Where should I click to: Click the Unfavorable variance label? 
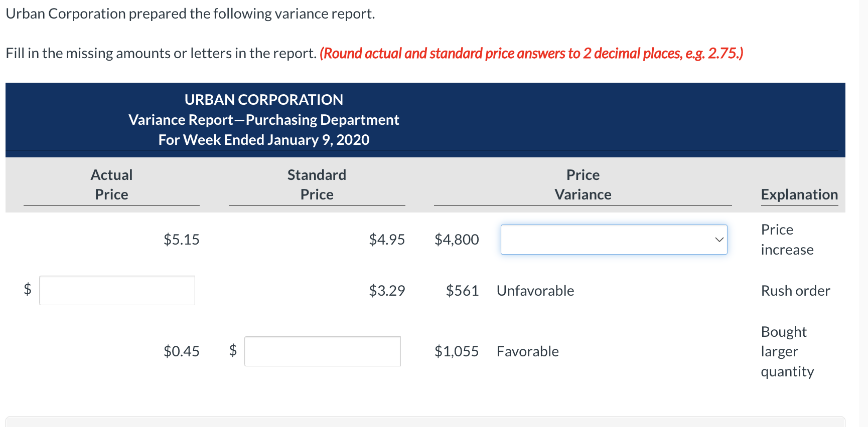[x=535, y=291]
